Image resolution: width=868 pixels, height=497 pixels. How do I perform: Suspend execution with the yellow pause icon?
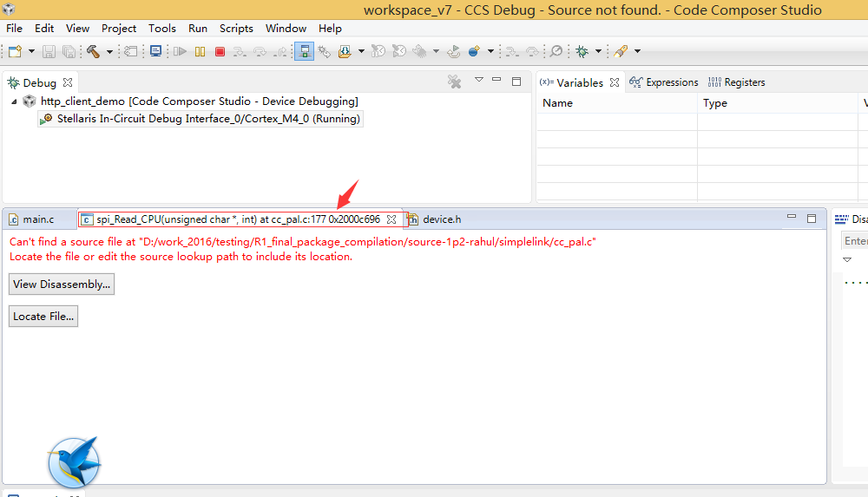click(x=200, y=51)
